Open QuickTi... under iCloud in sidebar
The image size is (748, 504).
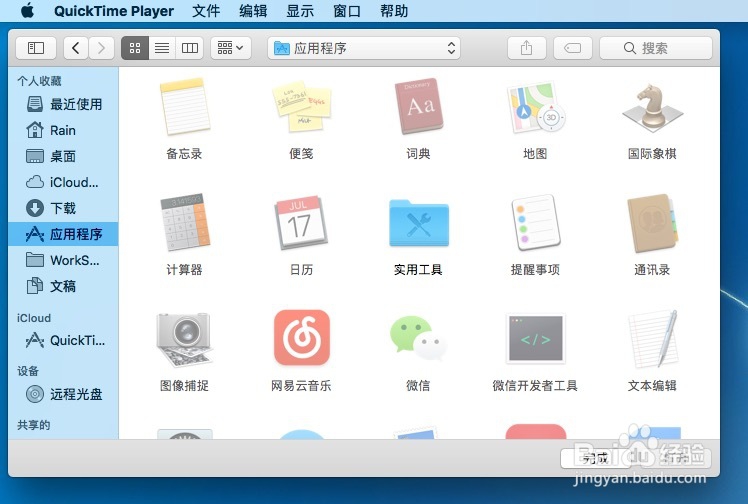pos(63,340)
